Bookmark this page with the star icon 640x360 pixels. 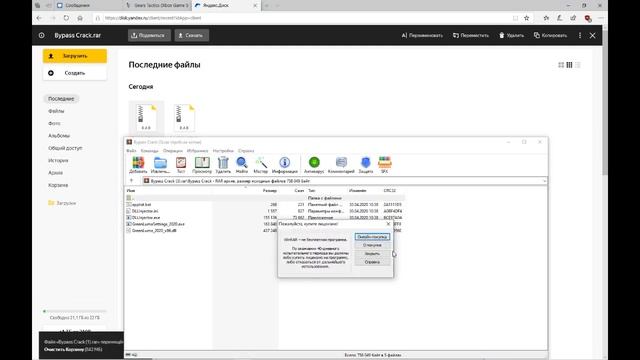pos(527,18)
